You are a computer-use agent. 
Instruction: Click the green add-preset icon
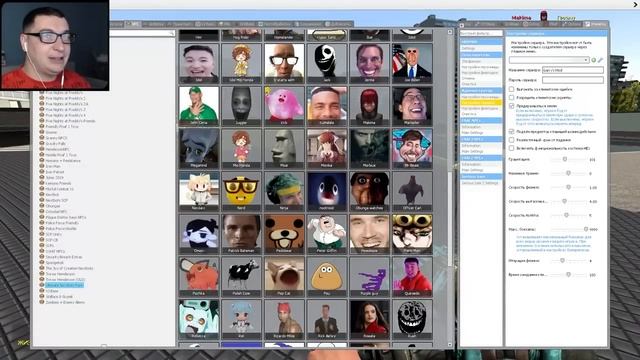593,60
